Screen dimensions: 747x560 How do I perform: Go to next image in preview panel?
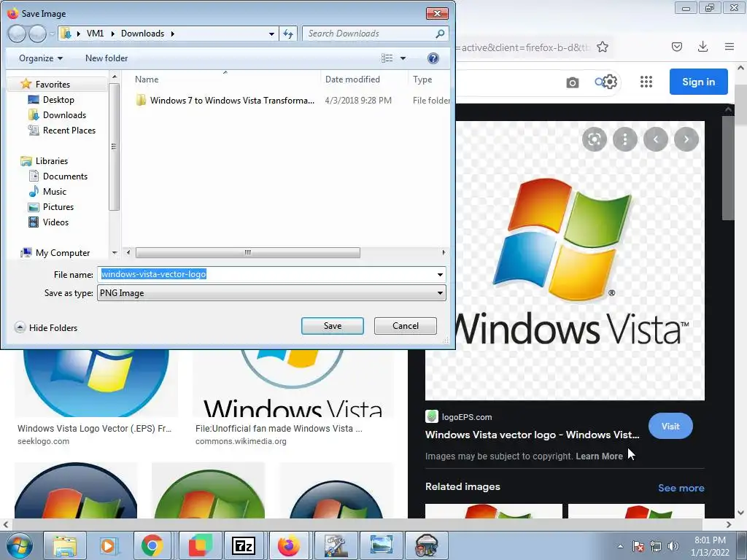click(686, 139)
